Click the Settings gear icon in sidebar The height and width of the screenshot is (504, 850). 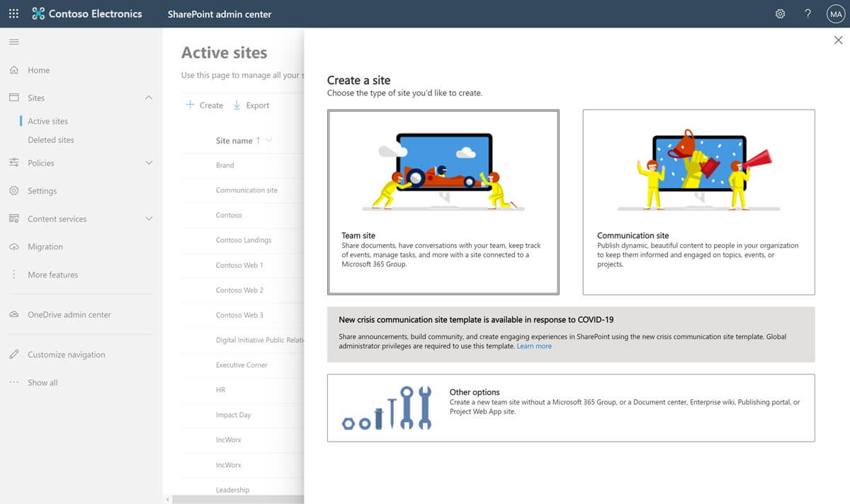point(13,190)
